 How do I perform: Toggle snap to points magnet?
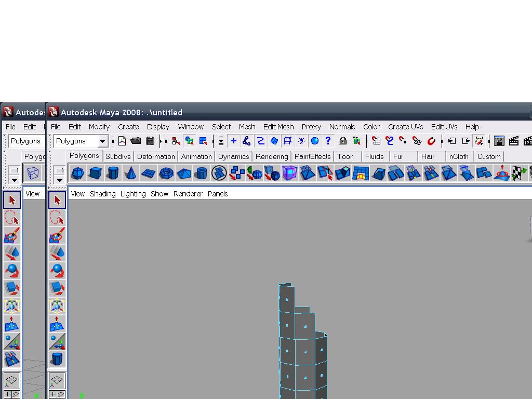pyautogui.click(x=403, y=141)
